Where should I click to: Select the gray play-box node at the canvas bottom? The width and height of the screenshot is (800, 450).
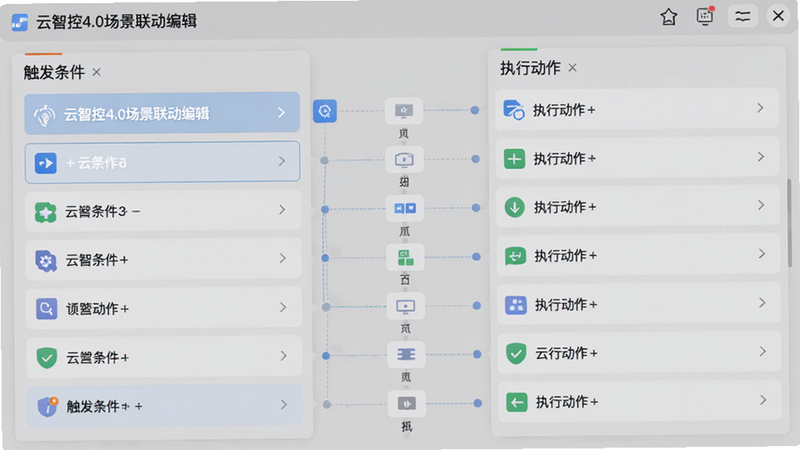(407, 404)
